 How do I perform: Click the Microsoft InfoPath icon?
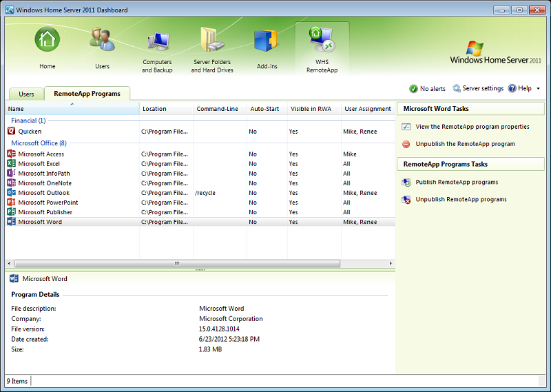coord(11,173)
